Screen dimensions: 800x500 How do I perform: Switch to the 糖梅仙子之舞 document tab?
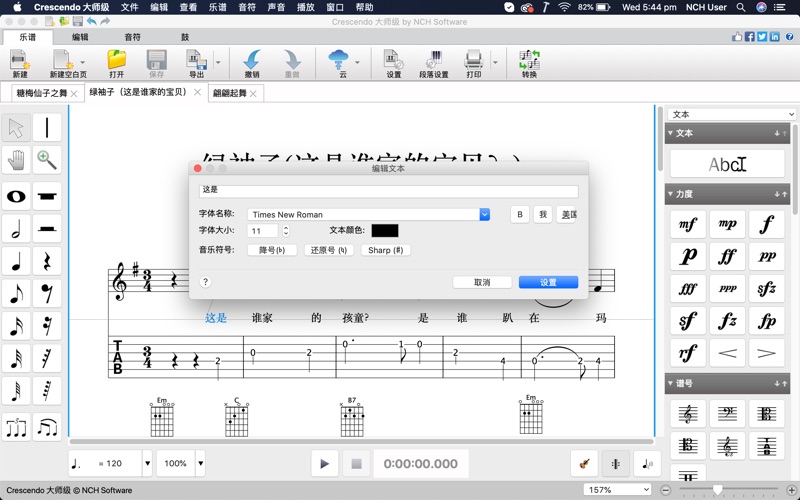click(42, 93)
